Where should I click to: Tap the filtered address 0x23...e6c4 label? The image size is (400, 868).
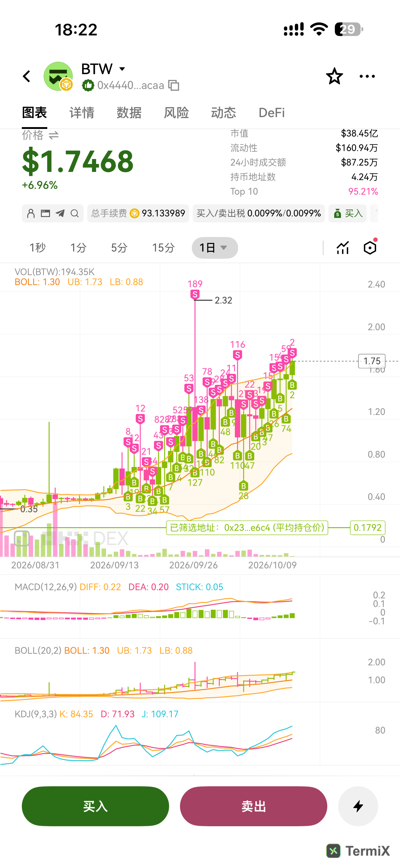click(x=247, y=527)
